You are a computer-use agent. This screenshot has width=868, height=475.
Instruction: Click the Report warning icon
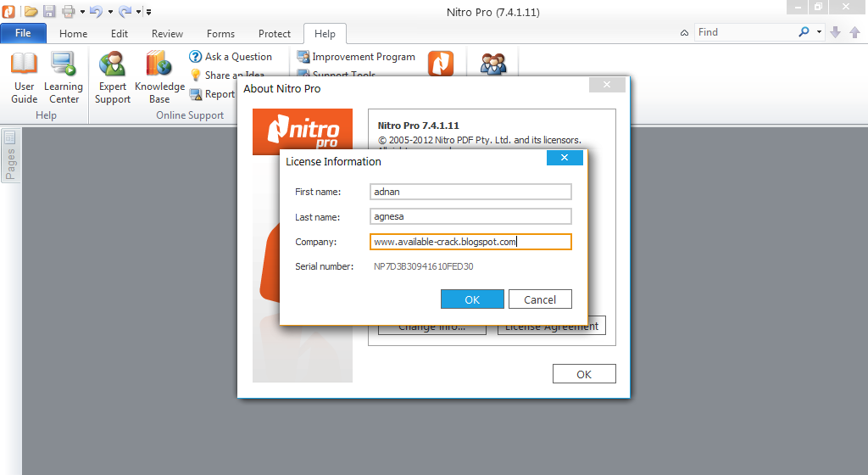pos(196,94)
